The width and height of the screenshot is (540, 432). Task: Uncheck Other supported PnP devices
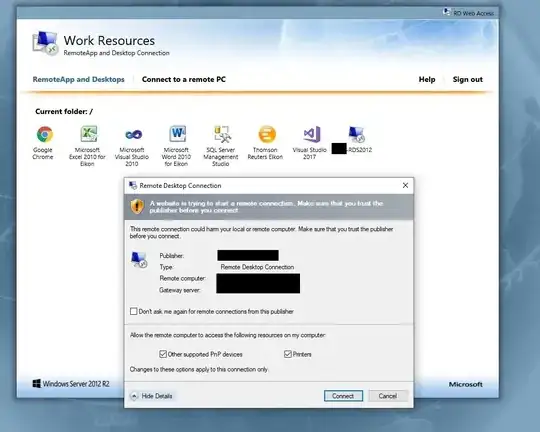coord(163,354)
